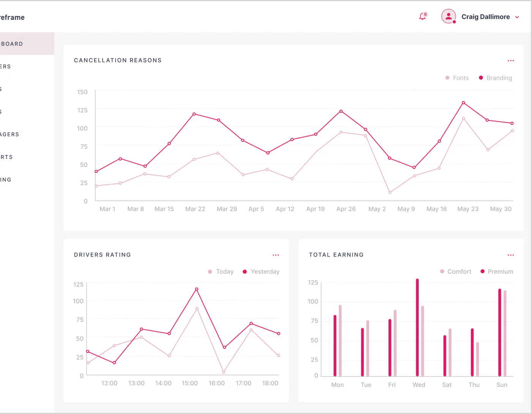Click the Premium bar for Tue
Viewport: 532px width, 414px height.
coord(362,352)
